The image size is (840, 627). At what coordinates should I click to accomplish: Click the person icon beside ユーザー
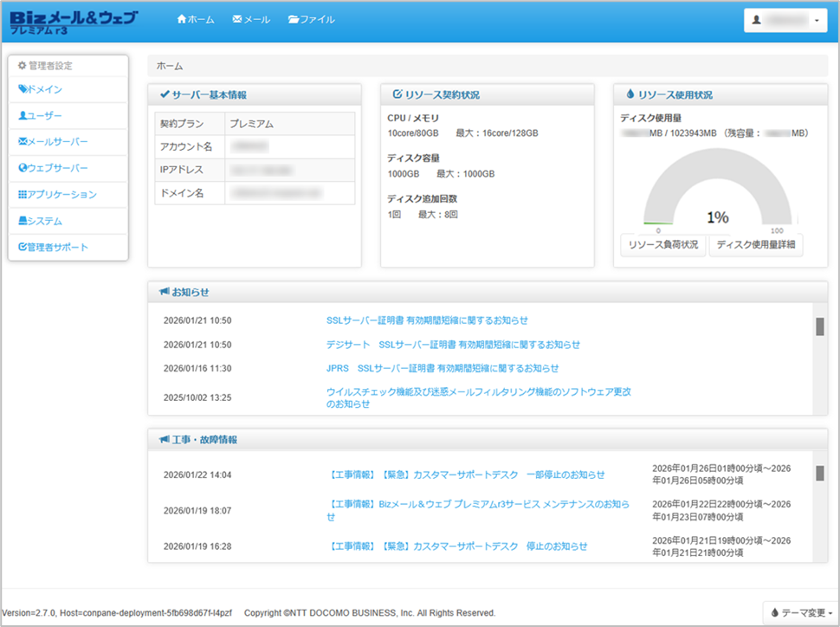click(23, 115)
